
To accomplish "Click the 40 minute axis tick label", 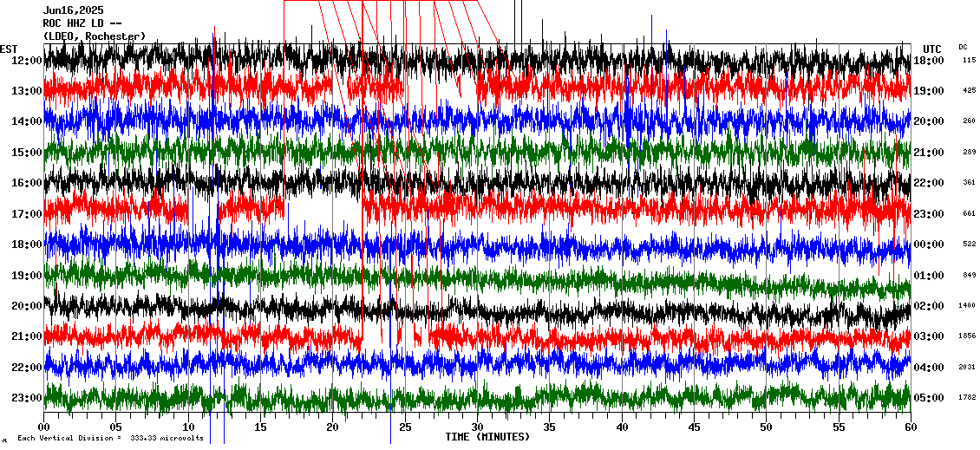I will (x=622, y=427).
